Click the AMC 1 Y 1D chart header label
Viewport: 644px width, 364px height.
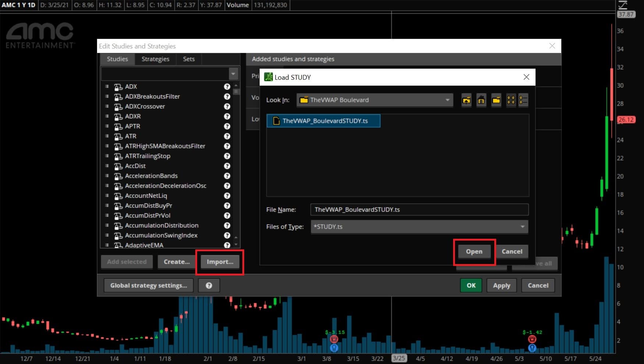pos(18,5)
